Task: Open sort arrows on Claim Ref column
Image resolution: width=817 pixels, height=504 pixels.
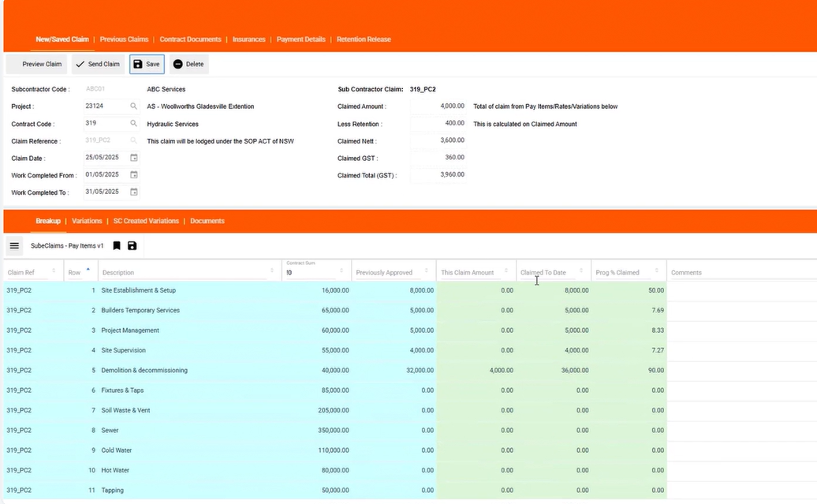Action: [x=52, y=270]
